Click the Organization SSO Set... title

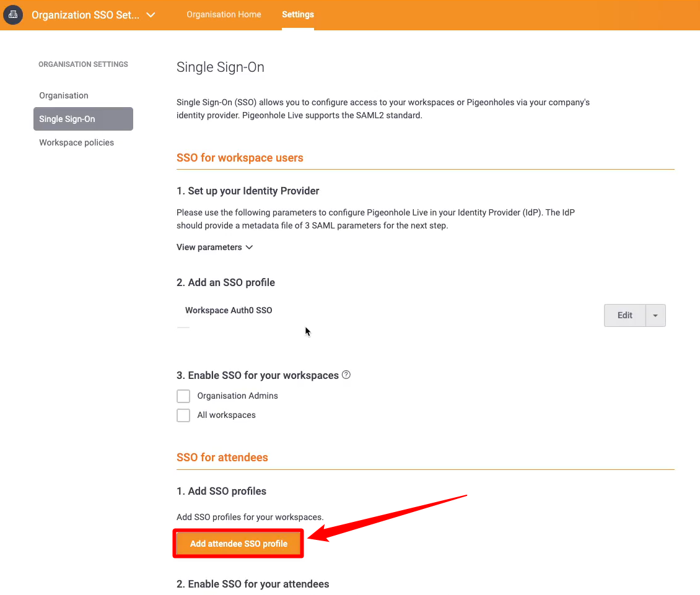[x=85, y=15]
